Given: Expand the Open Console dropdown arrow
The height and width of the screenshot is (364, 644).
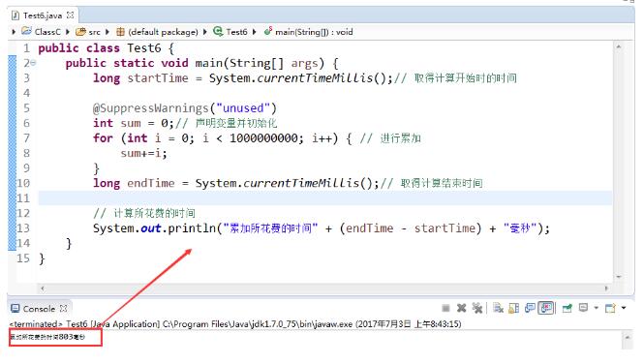Looking at the screenshot, I should tap(624, 308).
